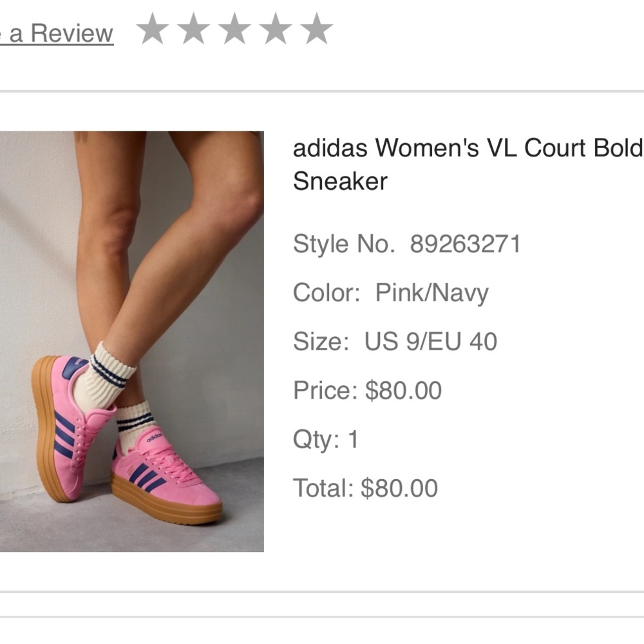Select the Qty: 1 value
This screenshot has width=644, height=644.
pos(325,439)
